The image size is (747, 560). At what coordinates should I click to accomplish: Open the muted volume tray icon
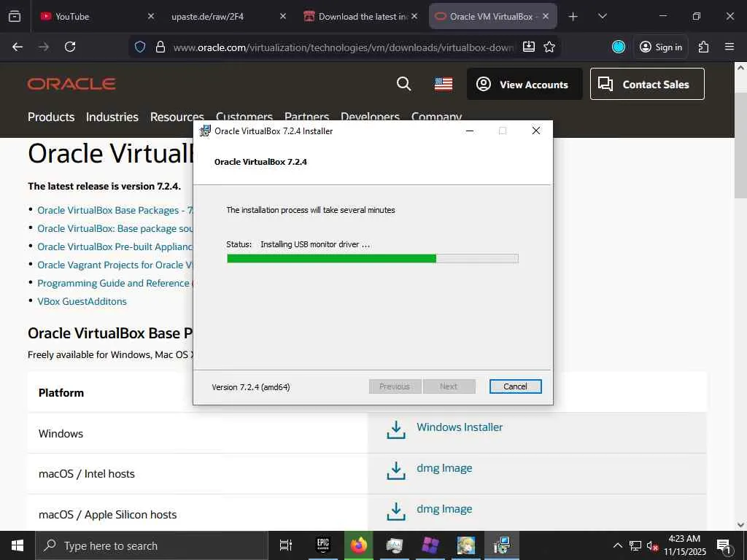[x=652, y=545]
